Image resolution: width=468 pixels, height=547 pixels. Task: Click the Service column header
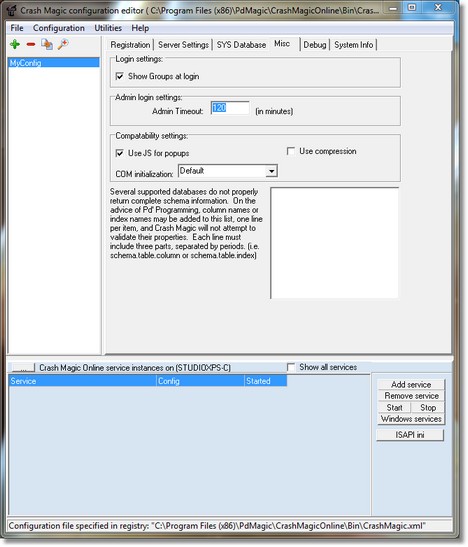82,381
